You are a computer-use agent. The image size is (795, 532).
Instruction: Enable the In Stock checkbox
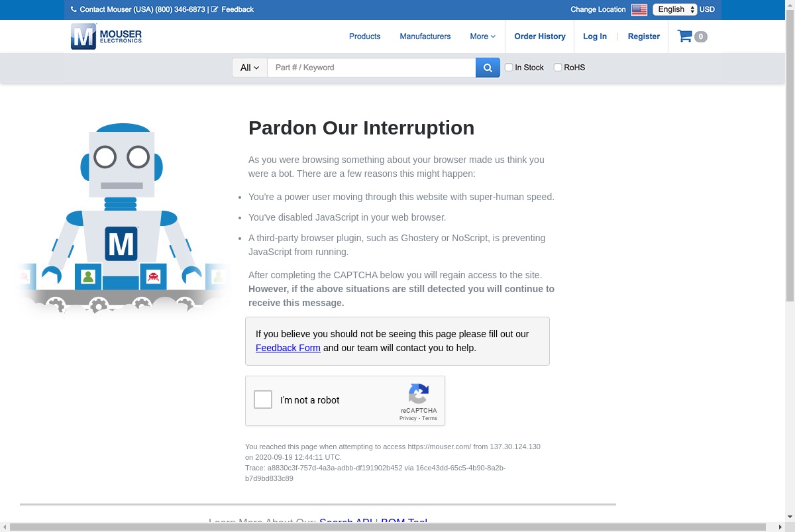pyautogui.click(x=509, y=68)
